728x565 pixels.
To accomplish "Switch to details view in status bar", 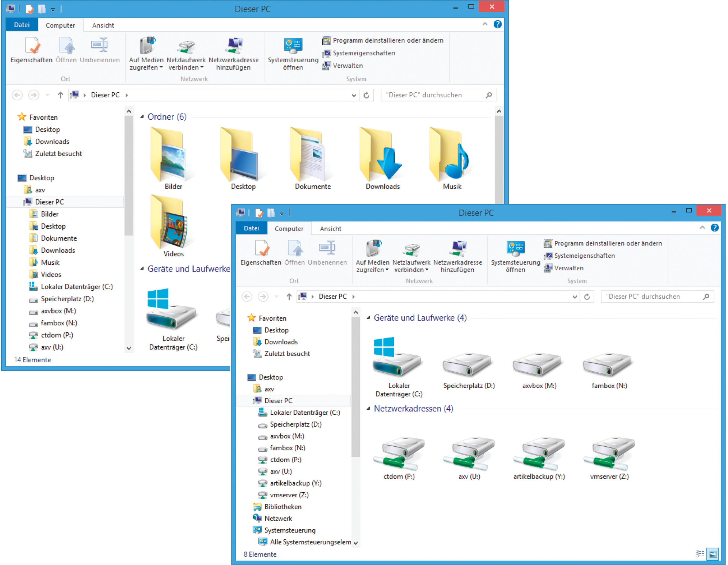I will 700,554.
